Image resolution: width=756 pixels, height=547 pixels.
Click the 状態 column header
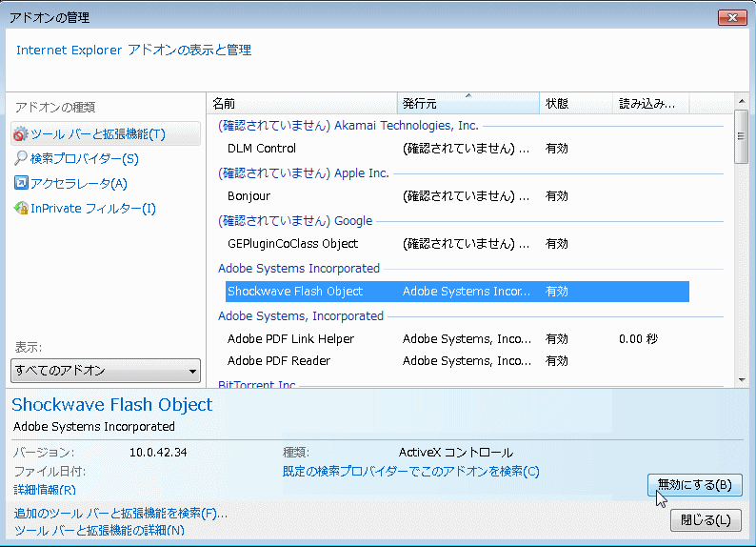tap(575, 103)
